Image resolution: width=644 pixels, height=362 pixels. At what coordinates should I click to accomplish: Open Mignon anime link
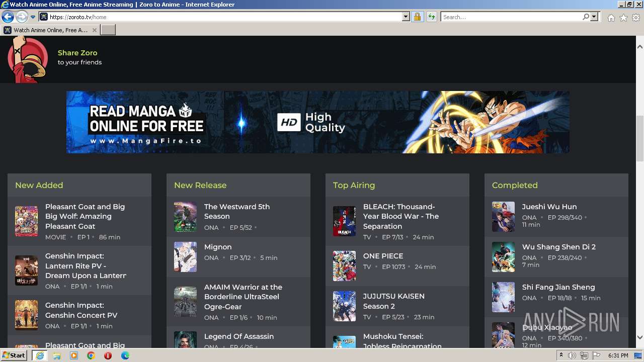point(218,247)
